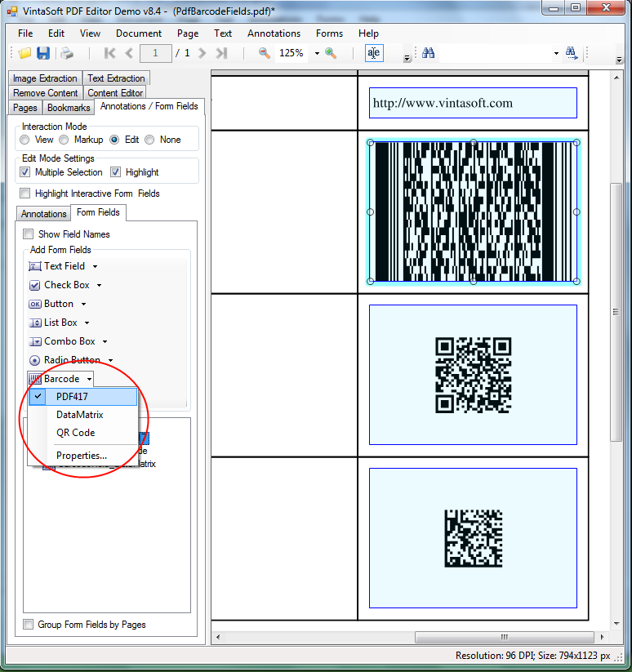Open the search text combo box dropdown
632x672 pixels.
click(556, 53)
